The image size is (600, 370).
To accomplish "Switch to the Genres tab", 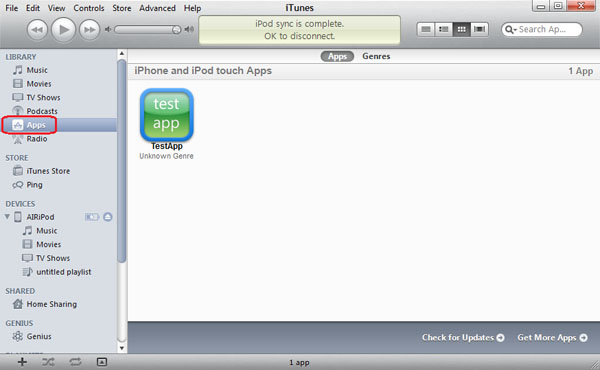I will pos(376,56).
